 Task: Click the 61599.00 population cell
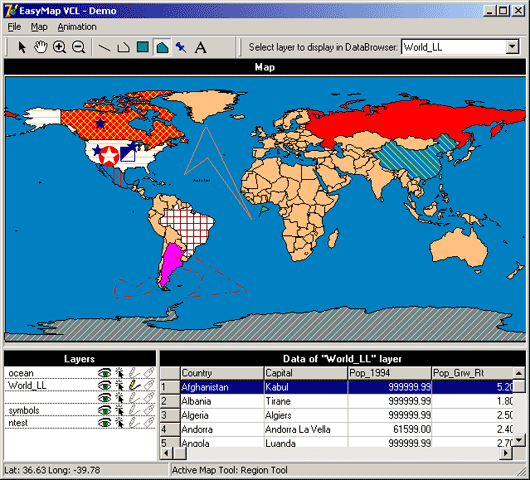coord(390,430)
